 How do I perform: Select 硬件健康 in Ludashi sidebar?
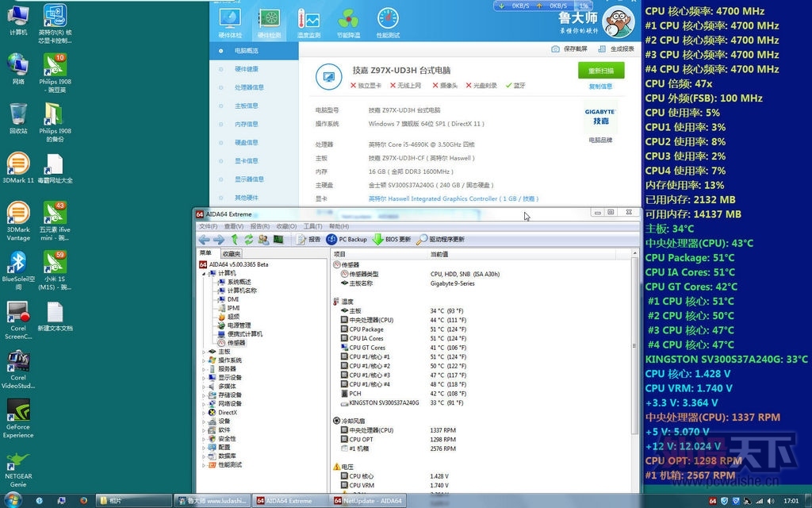point(247,69)
